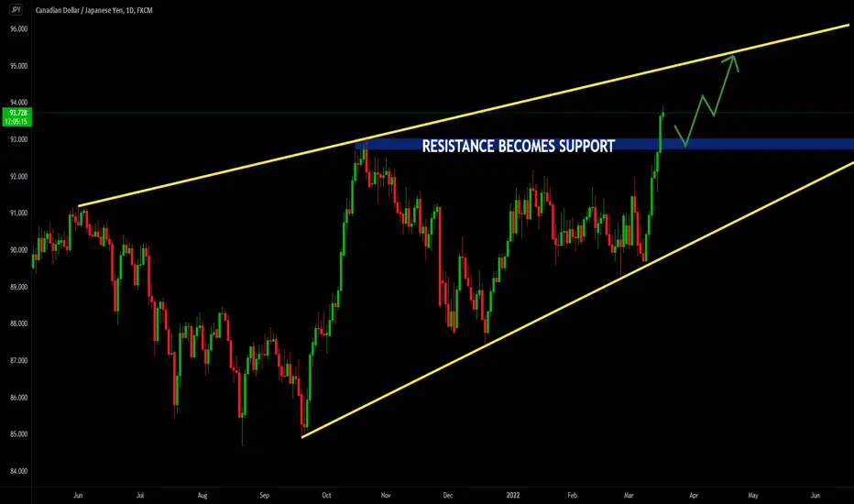
Task: Select the blue horizontal support zone rectangle
Action: point(605,145)
